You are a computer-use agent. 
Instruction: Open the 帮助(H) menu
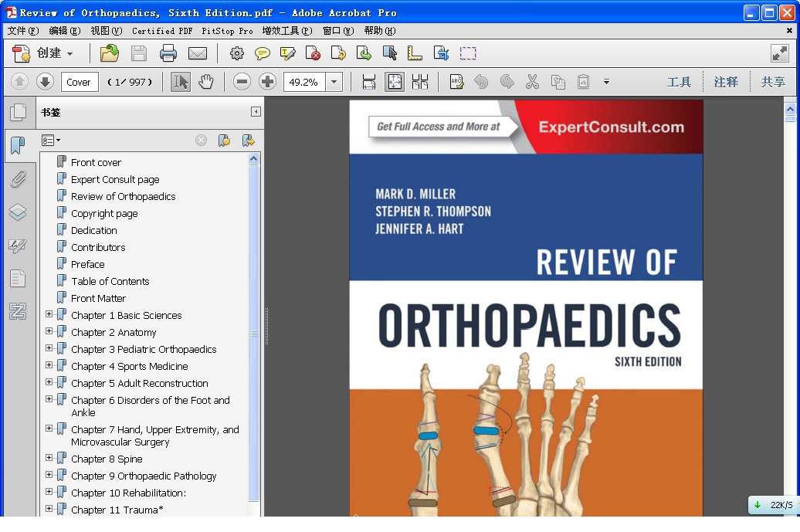380,31
